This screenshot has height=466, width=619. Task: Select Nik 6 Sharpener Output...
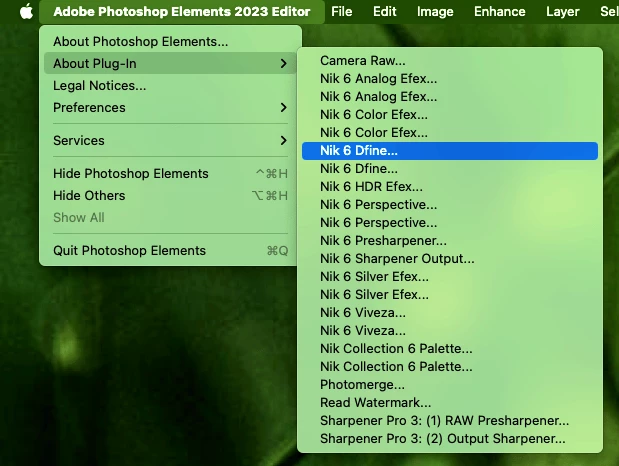450,258
